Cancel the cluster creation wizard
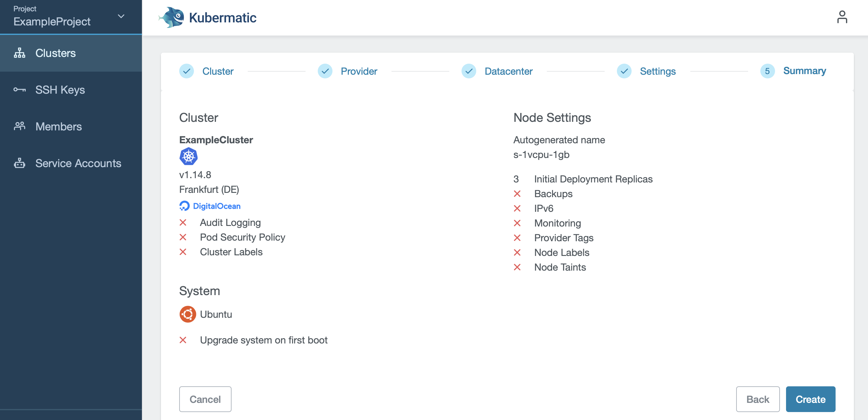 click(205, 399)
